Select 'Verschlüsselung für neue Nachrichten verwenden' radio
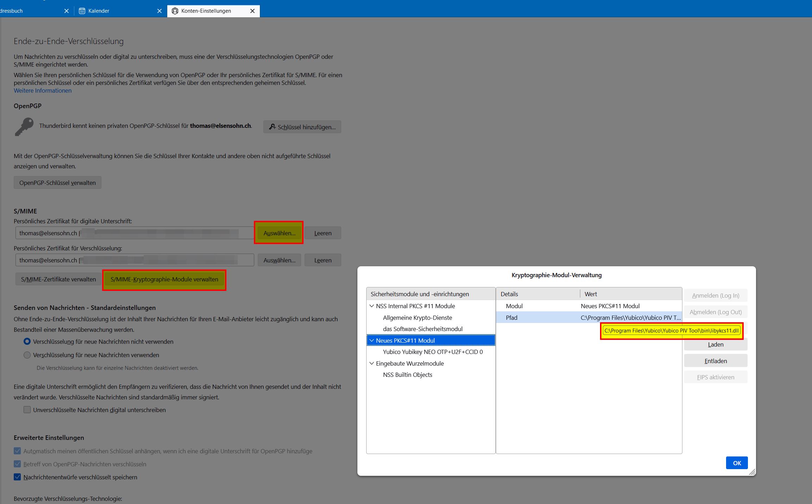Image resolution: width=812 pixels, height=504 pixels. [x=27, y=355]
